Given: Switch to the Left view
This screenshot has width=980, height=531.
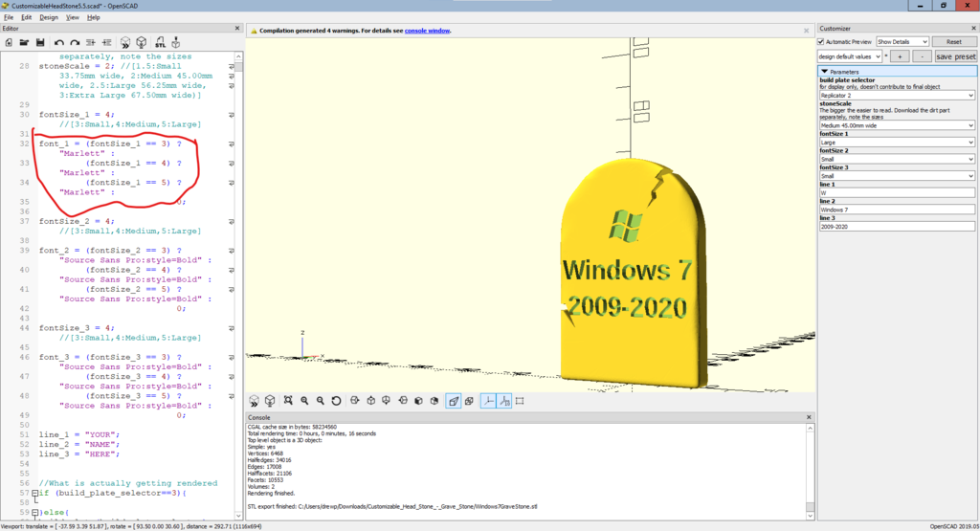Looking at the screenshot, I should [403, 401].
